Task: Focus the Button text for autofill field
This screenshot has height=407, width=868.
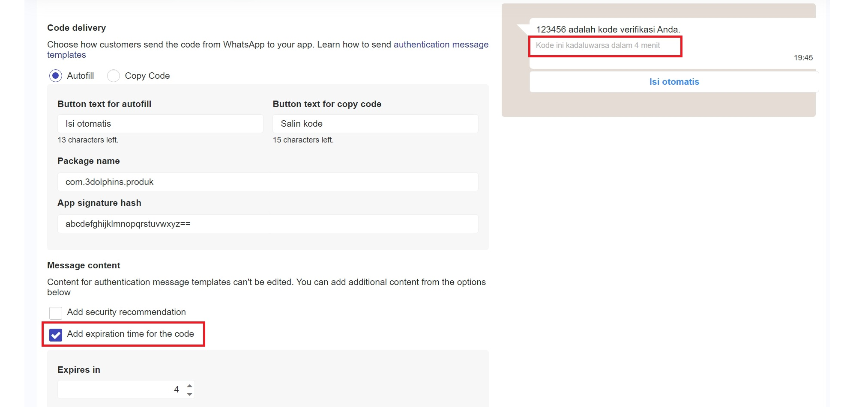Action: (x=160, y=124)
